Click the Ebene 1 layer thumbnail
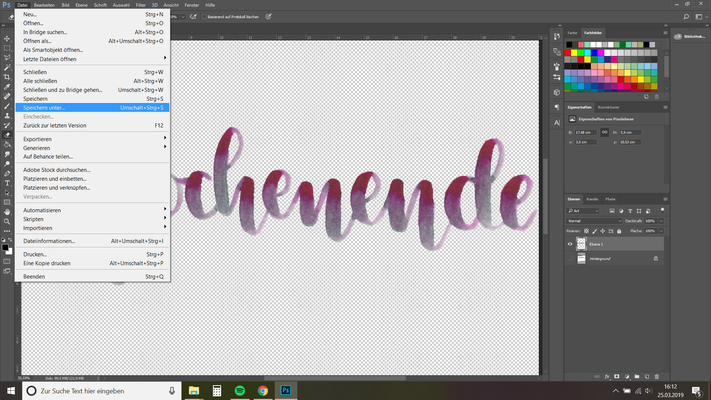The width and height of the screenshot is (711, 400). tap(582, 243)
